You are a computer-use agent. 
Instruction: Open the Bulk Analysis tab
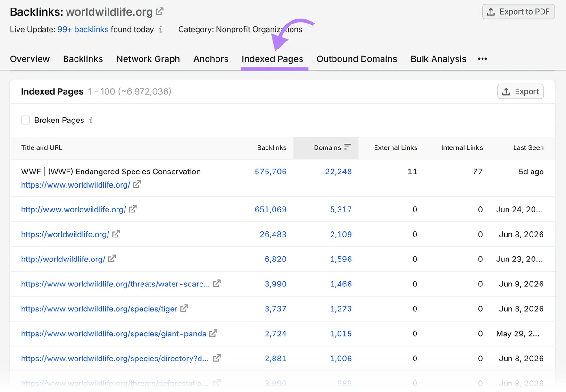[x=439, y=59]
